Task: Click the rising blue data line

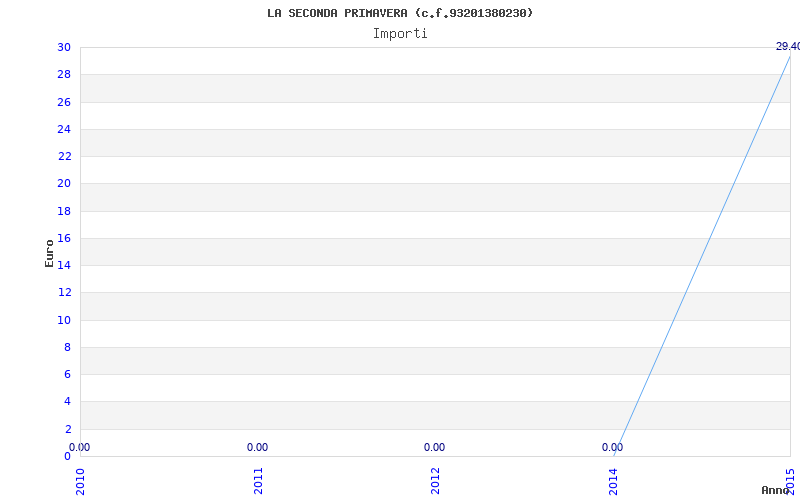Action: [702, 255]
